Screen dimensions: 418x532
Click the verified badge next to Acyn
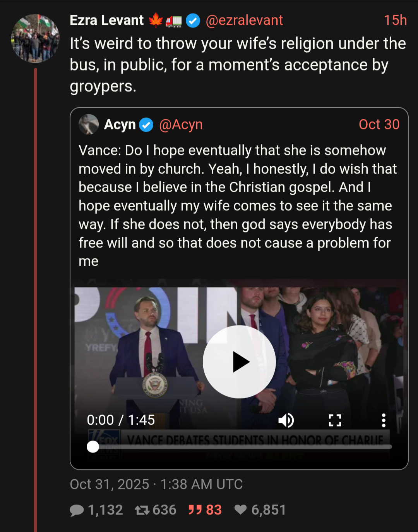(146, 125)
